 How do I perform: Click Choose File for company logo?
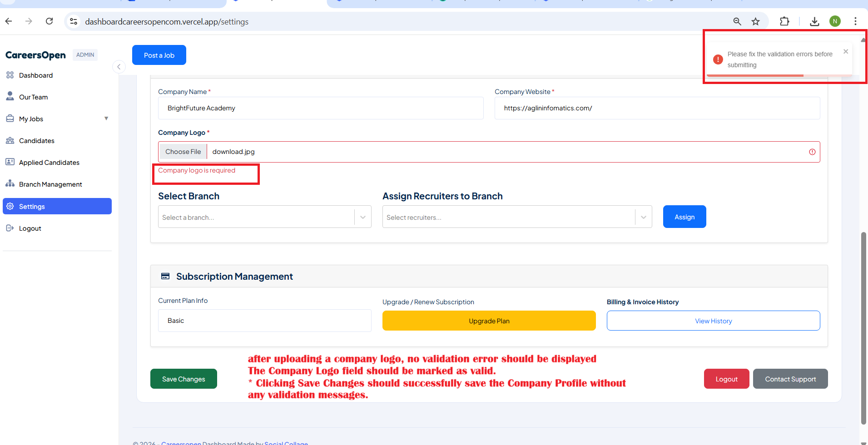183,152
